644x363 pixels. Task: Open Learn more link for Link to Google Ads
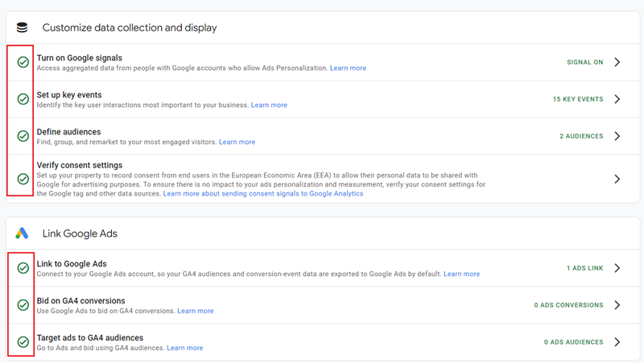coord(461,274)
